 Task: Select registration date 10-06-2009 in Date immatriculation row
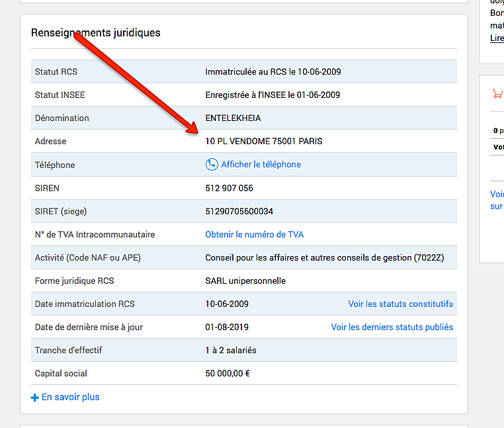pyautogui.click(x=227, y=304)
